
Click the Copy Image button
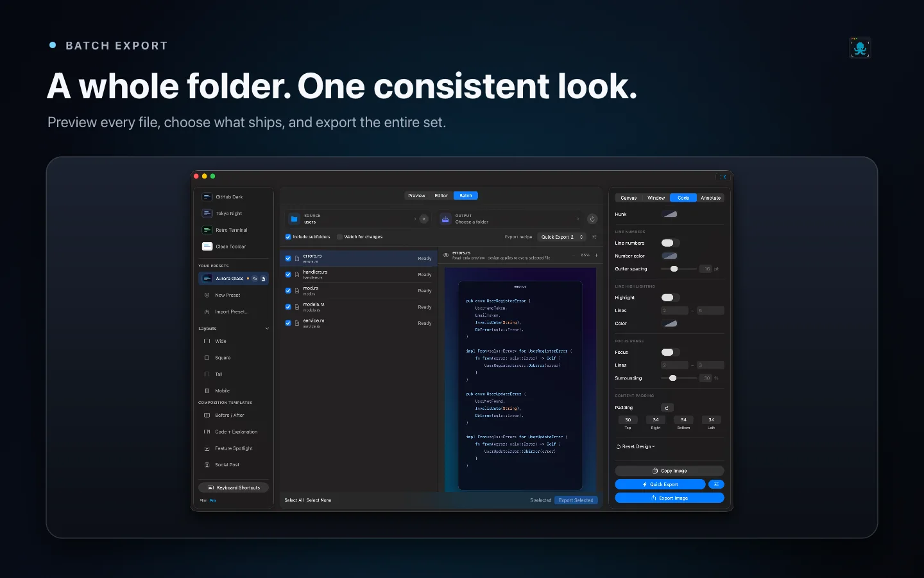[669, 471]
